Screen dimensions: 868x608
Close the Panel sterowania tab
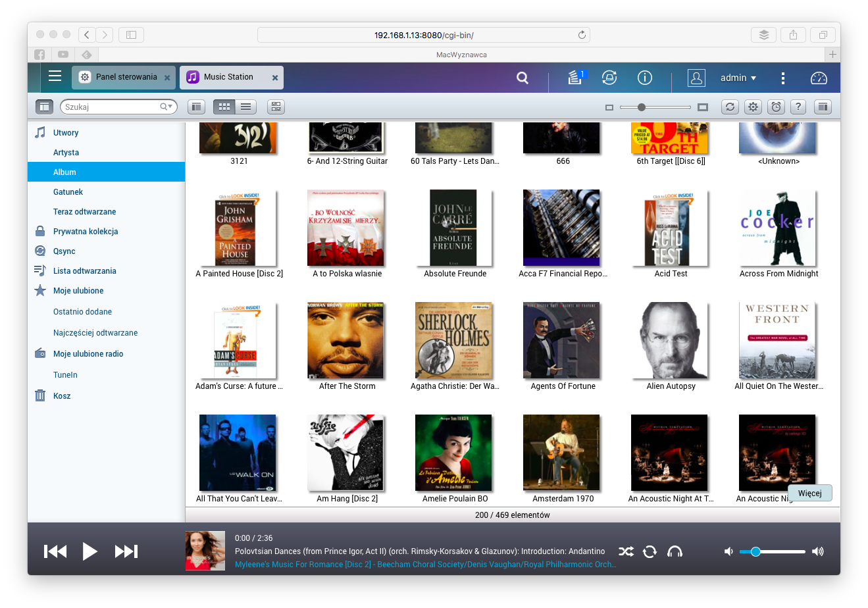(x=167, y=78)
